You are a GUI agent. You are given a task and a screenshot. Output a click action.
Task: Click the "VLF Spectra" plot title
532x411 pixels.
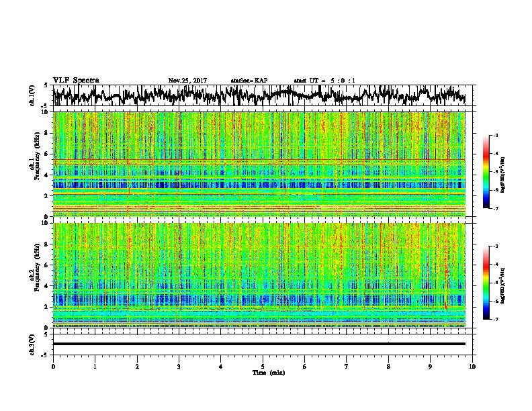(x=76, y=81)
